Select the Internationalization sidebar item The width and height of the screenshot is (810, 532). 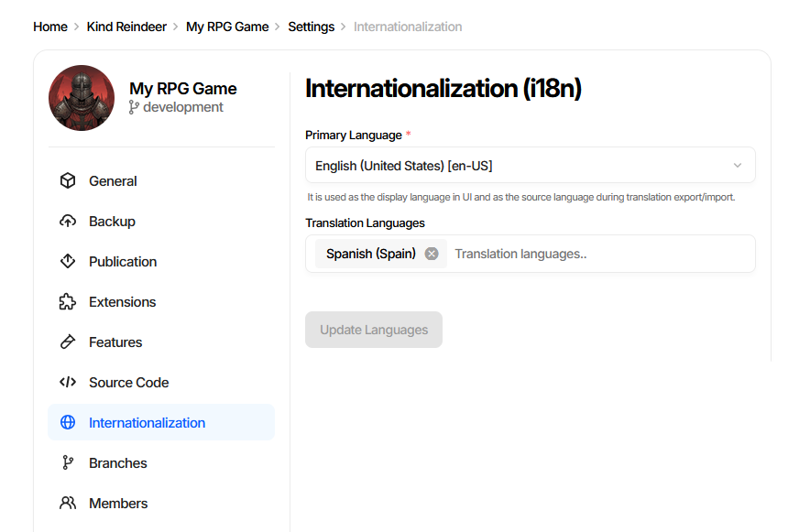click(161, 422)
